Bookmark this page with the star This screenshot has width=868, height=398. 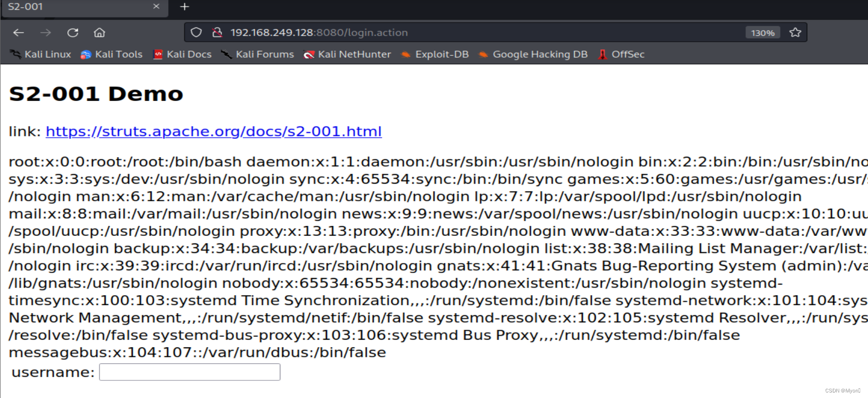[x=795, y=33]
